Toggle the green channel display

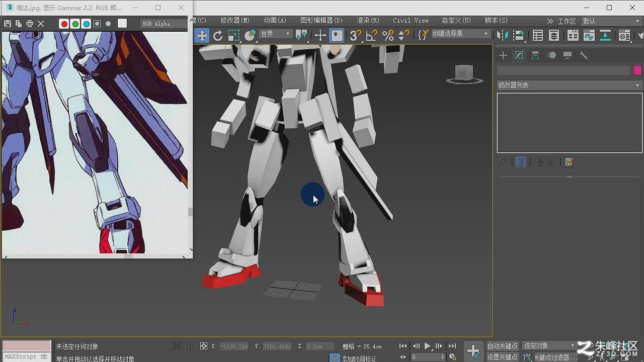[75, 24]
